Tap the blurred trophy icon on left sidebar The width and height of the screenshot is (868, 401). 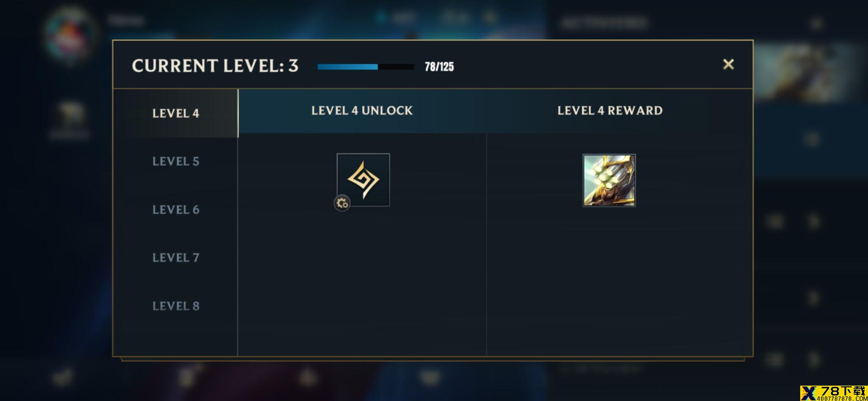[x=70, y=115]
